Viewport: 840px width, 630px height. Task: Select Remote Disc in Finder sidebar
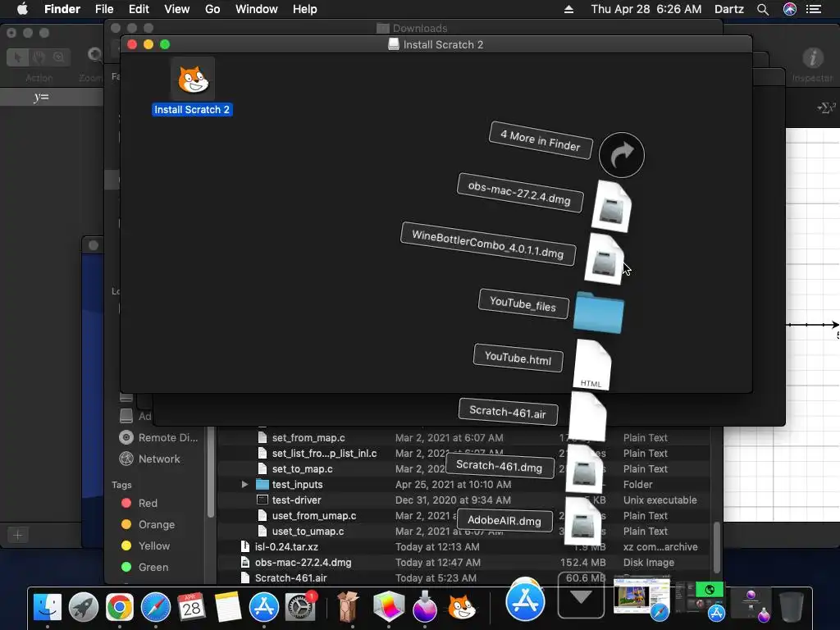pyautogui.click(x=158, y=438)
